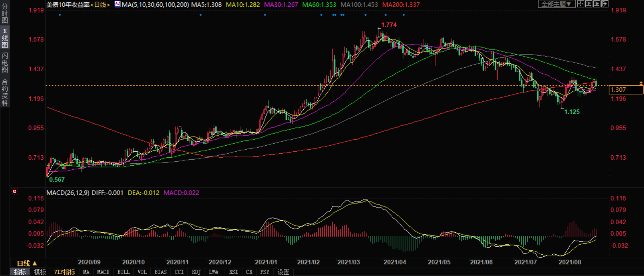Image resolution: width=644 pixels, height=276 pixels.
Task: Click the red MACD panel settings icon
Action: coord(14,192)
